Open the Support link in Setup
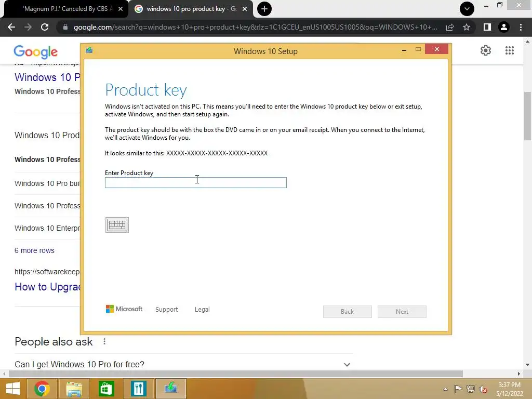 coord(167,310)
